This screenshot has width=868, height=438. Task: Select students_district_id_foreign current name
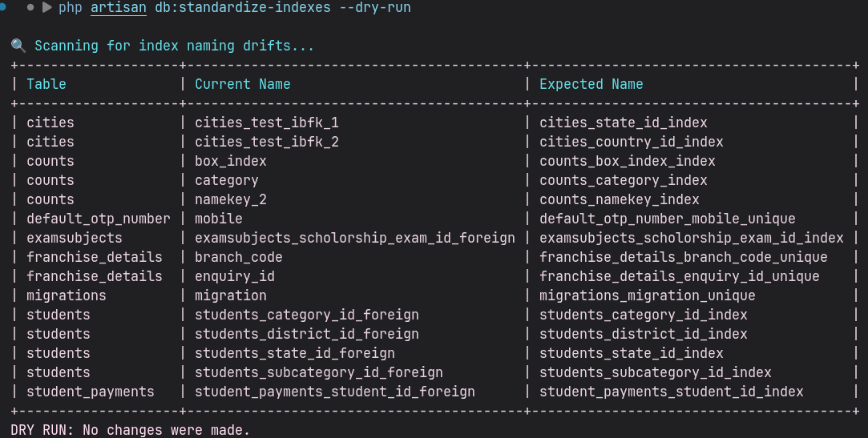[307, 334]
